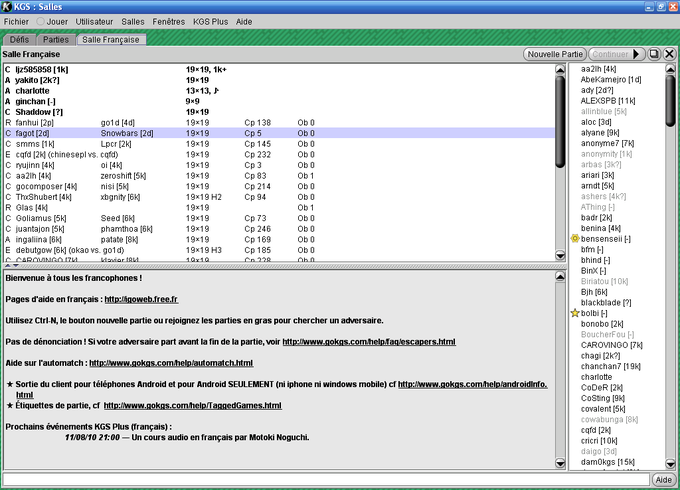Select the fanhui [2p] vs go1d game
680x490 pixels.
tap(279, 123)
